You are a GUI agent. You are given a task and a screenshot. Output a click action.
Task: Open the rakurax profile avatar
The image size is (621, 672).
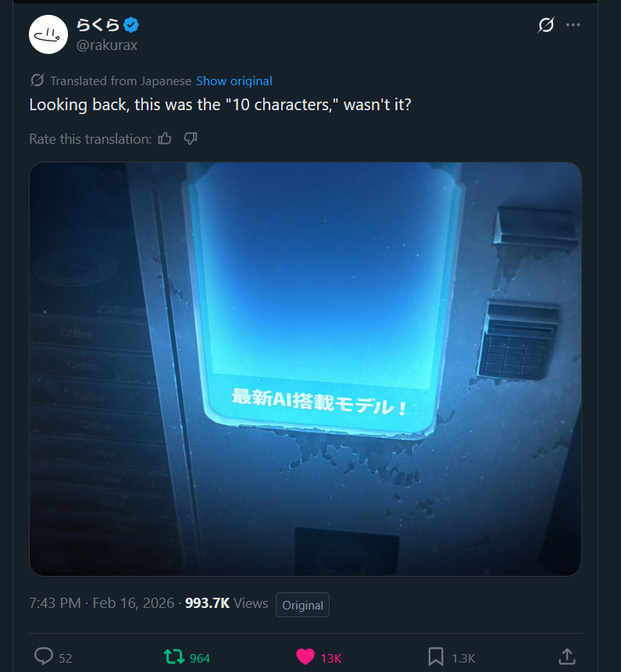pos(48,34)
